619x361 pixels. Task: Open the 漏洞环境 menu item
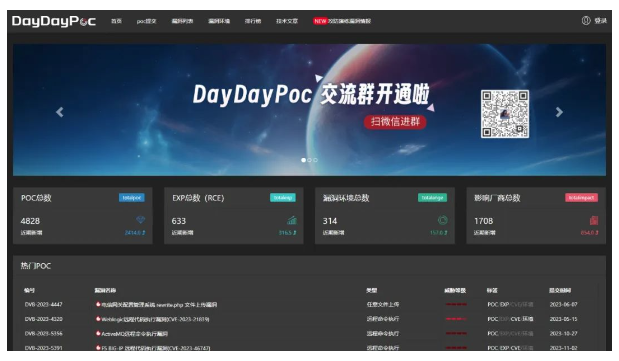point(219,21)
